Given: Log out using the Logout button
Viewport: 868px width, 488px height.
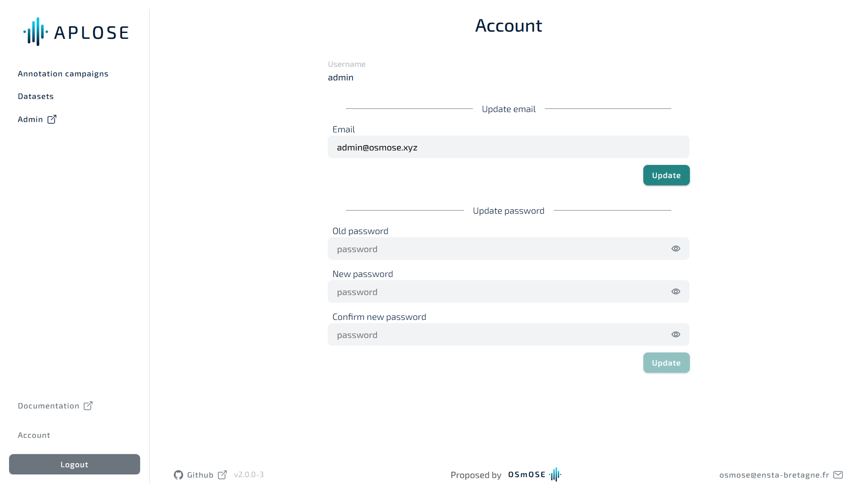Looking at the screenshot, I should point(75,465).
